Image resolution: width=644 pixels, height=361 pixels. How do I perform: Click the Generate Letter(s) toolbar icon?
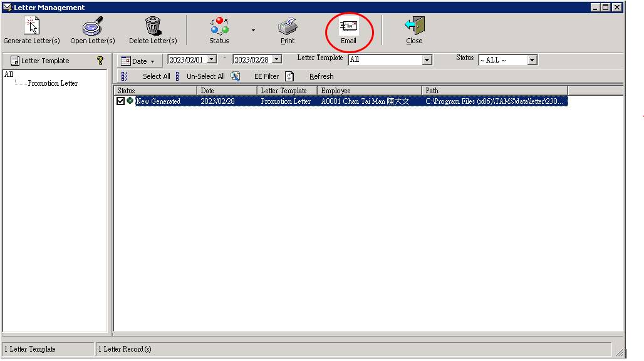(x=31, y=26)
